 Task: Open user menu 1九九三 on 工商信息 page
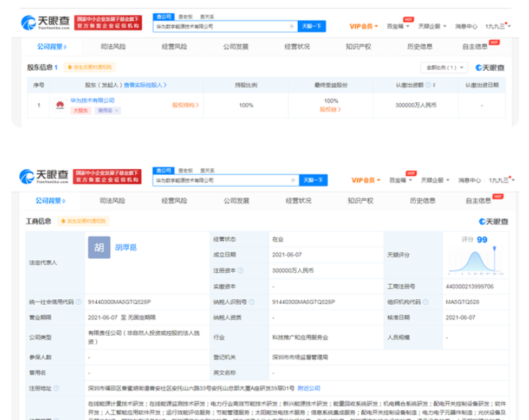pos(501,180)
